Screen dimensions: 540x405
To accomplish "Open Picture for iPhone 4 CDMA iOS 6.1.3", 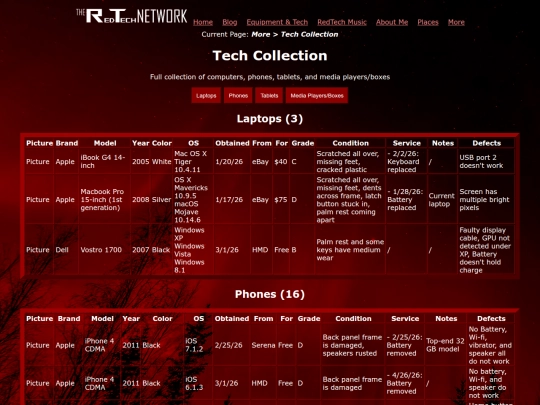I will (38, 383).
